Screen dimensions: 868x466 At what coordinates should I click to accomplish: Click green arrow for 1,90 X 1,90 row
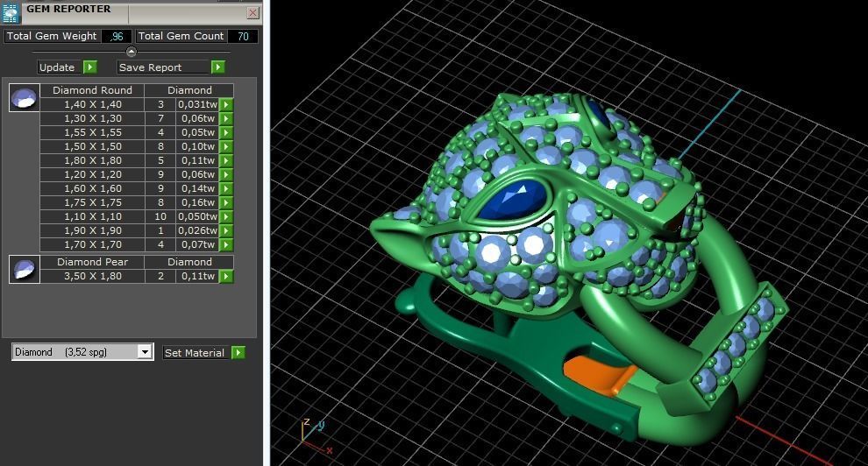[x=226, y=230]
